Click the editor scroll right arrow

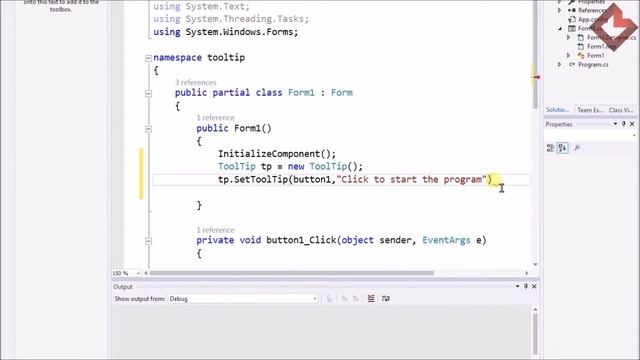[527, 273]
